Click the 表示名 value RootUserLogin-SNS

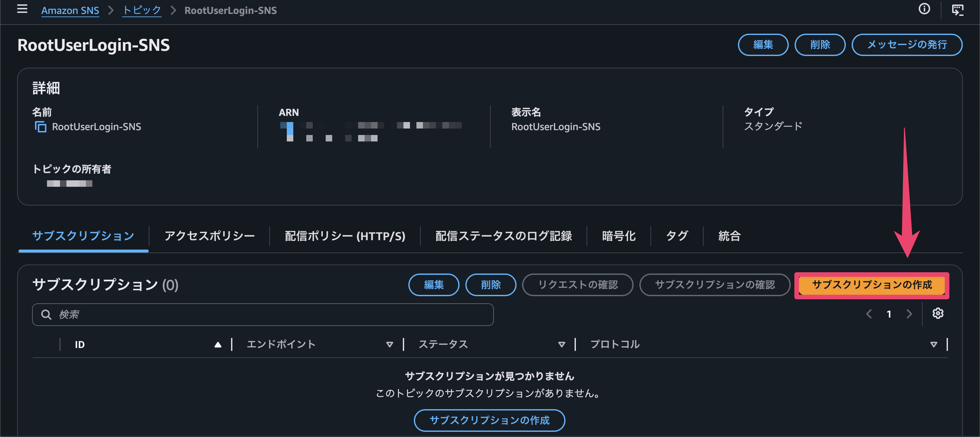555,127
